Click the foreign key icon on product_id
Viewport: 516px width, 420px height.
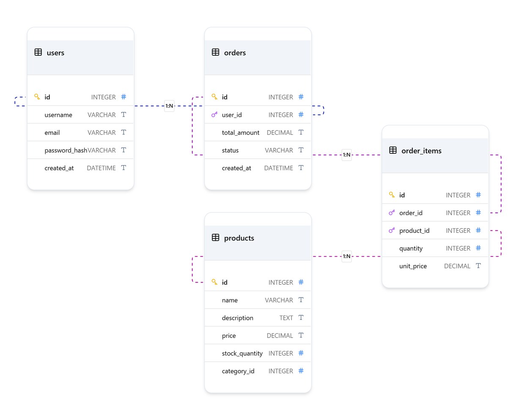click(392, 230)
